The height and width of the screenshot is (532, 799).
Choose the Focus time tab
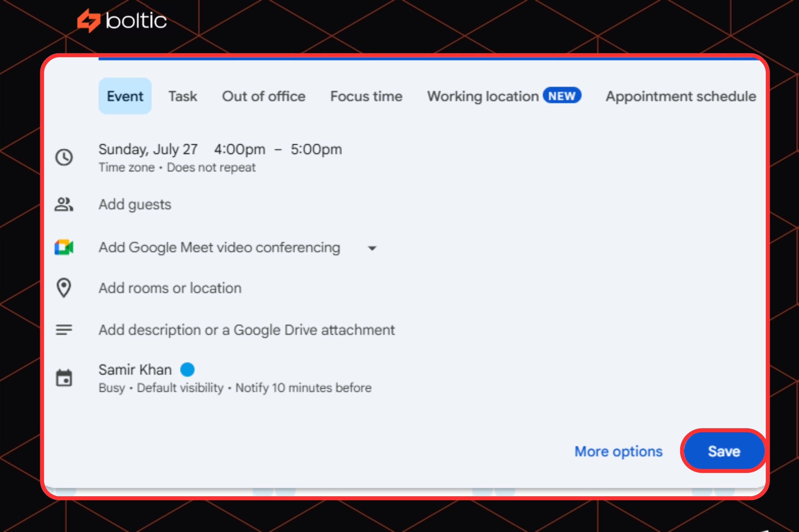pyautogui.click(x=366, y=96)
